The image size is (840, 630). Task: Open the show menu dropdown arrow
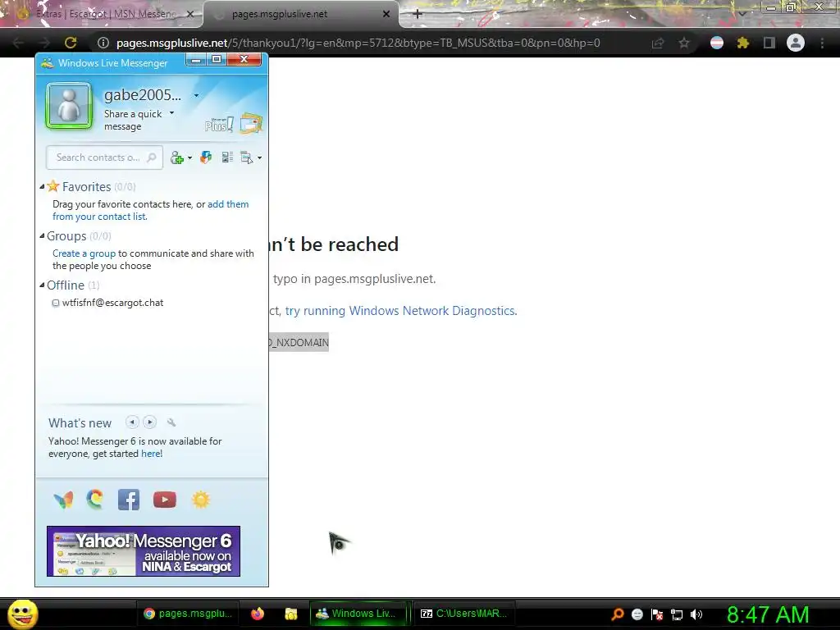pyautogui.click(x=260, y=158)
